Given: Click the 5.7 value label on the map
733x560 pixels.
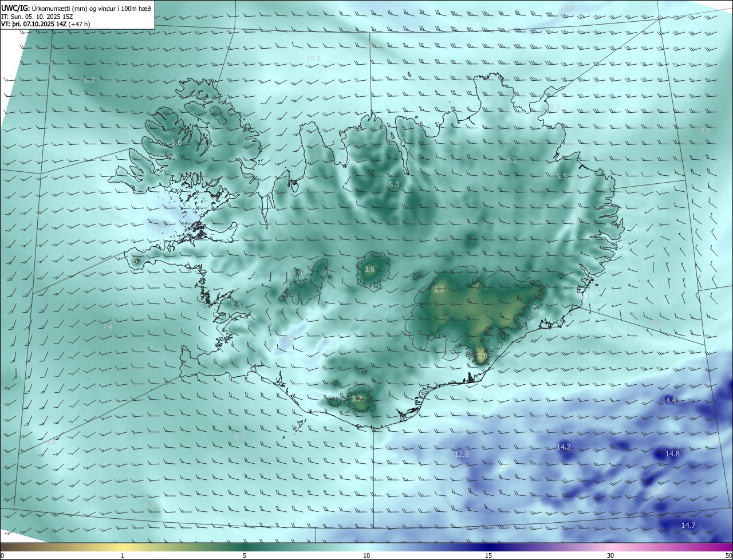Looking at the screenshot, I should tap(137, 261).
